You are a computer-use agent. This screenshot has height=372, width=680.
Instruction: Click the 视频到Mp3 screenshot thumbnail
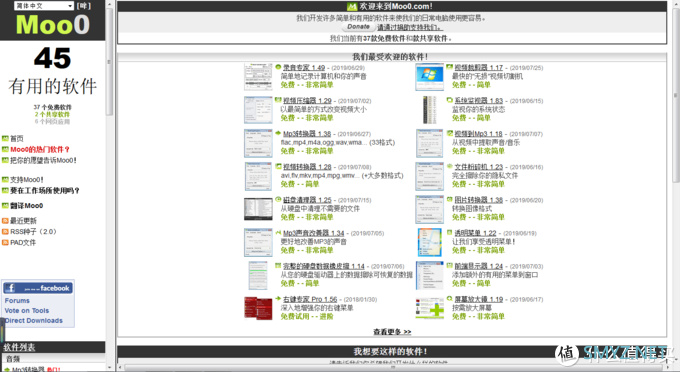pos(429,143)
